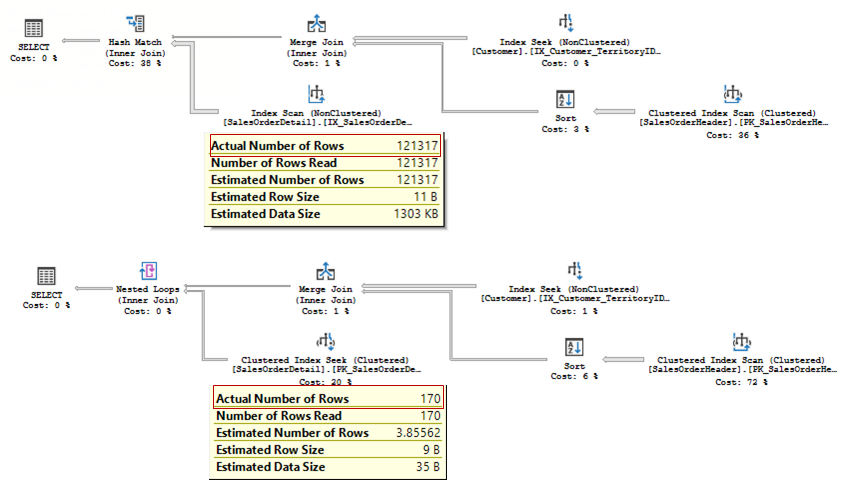
Task: Select the bottom plan's Merge Join icon
Action: click(x=325, y=271)
